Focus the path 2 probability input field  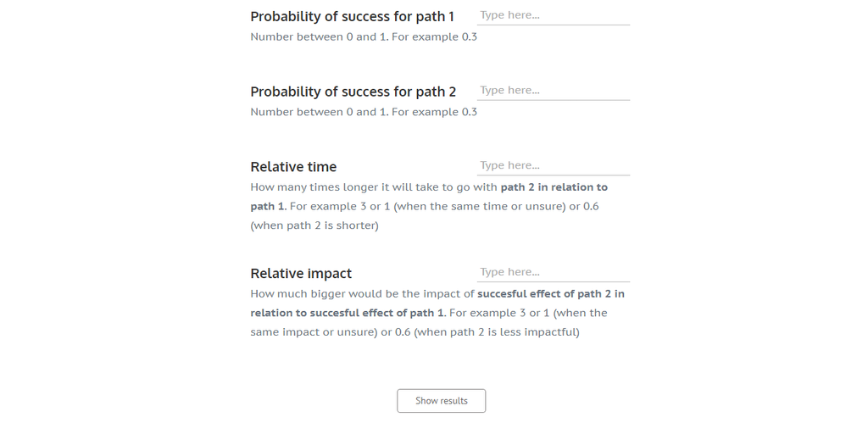[553, 91]
